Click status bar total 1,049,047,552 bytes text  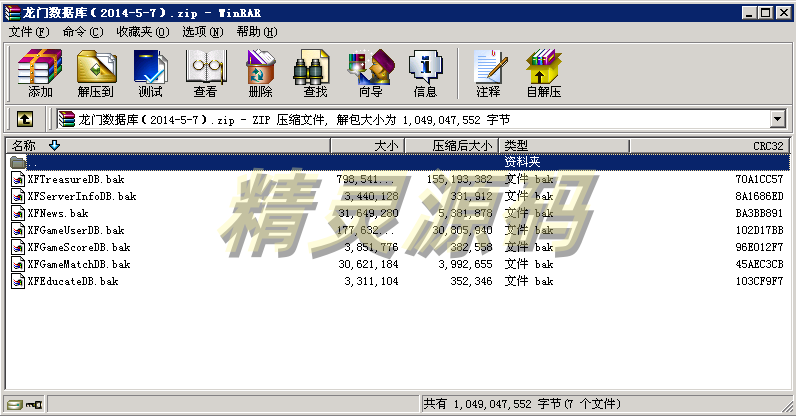522,404
